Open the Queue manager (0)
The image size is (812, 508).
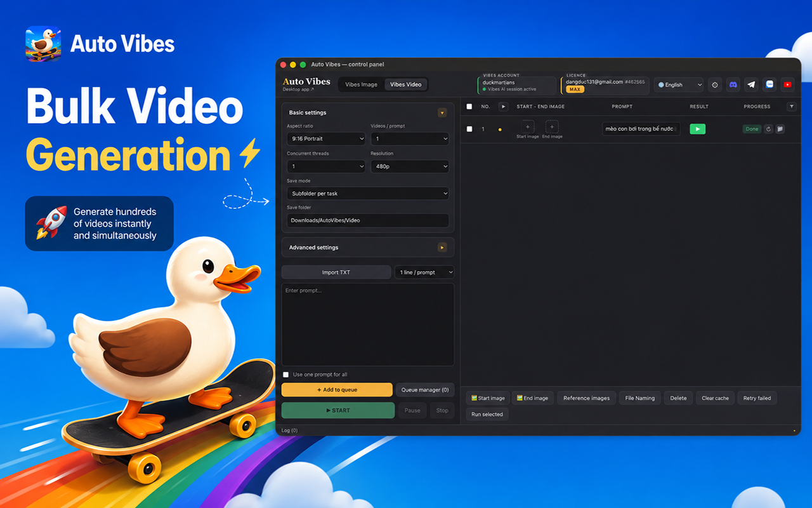tap(425, 390)
